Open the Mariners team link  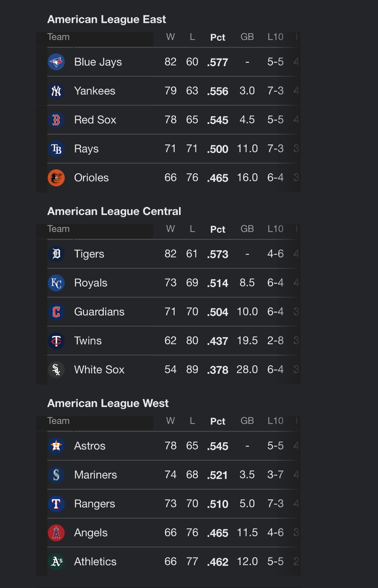point(95,475)
